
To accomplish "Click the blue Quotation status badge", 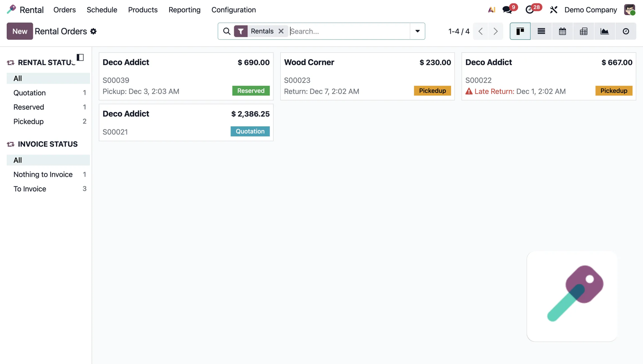I will pyautogui.click(x=250, y=131).
